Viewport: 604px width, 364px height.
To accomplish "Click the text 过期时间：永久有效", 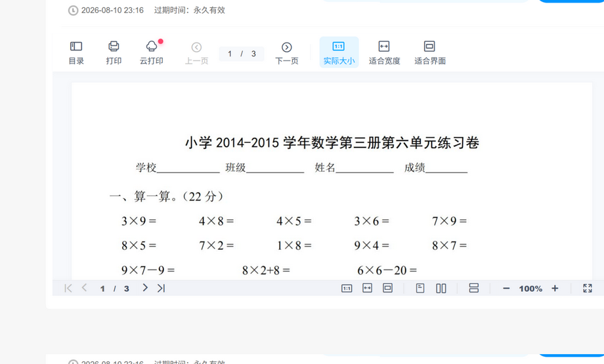I will click(190, 10).
